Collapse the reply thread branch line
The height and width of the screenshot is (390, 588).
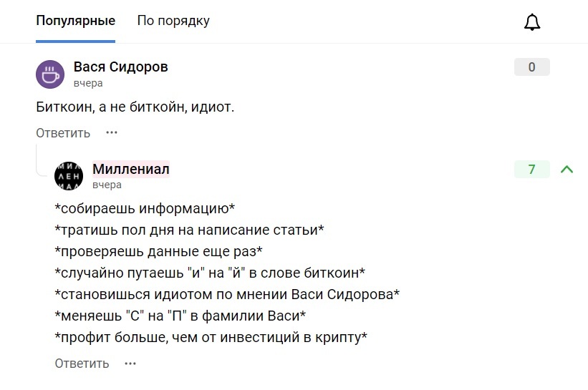click(x=38, y=159)
